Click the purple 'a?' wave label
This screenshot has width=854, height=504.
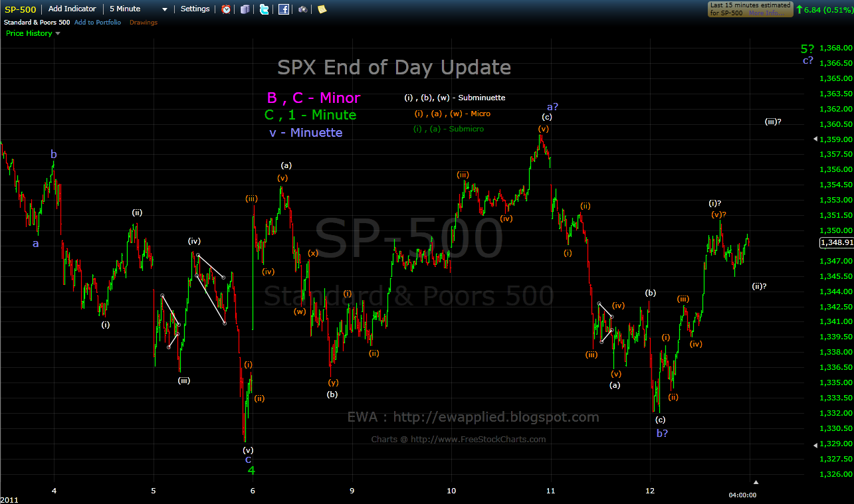coord(553,107)
